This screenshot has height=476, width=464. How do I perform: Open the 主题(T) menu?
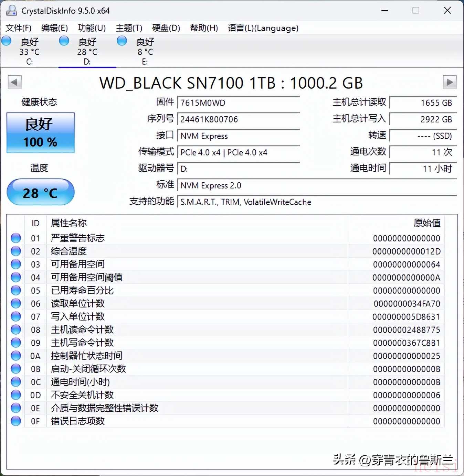(129, 28)
